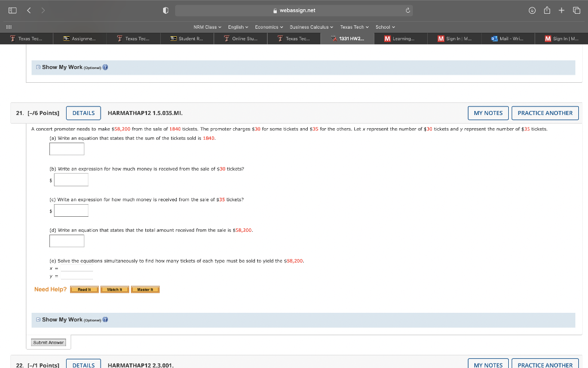Image resolution: width=588 pixels, height=368 pixels.
Task: Click the answer box for part (a)
Action: 67,148
